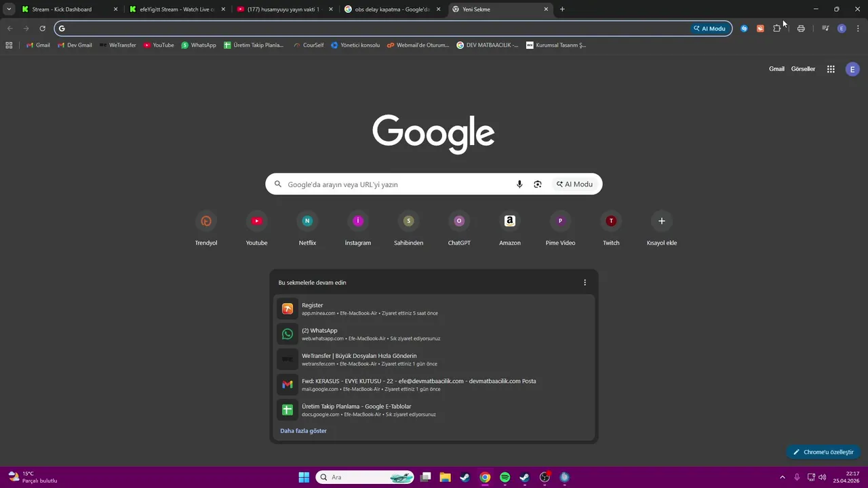Open the Kurumsal Tasarım bookmark
This screenshot has height=488, width=868.
click(x=556, y=45)
